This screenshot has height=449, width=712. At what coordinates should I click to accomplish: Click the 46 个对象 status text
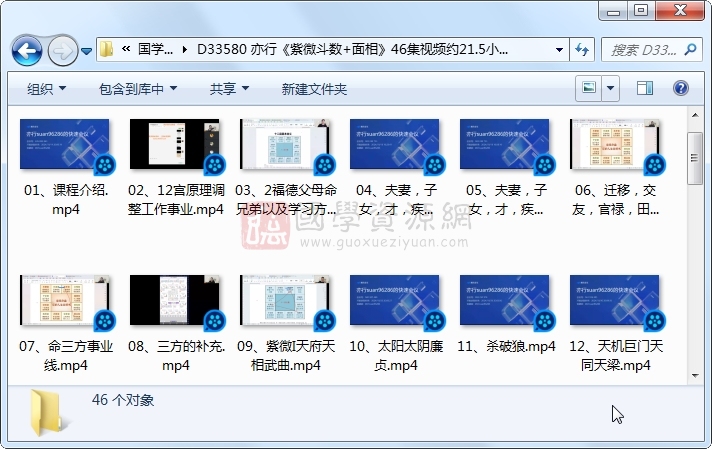(x=123, y=400)
